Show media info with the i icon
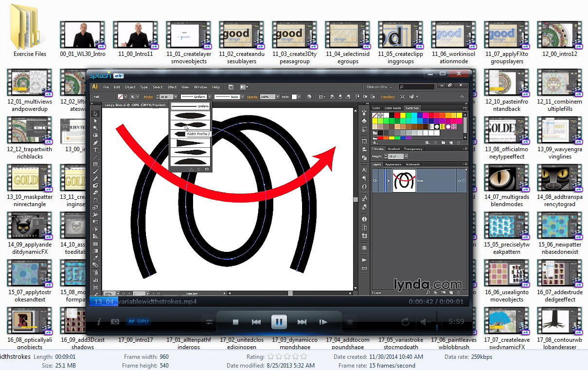The width and height of the screenshot is (588, 370). coord(99,321)
